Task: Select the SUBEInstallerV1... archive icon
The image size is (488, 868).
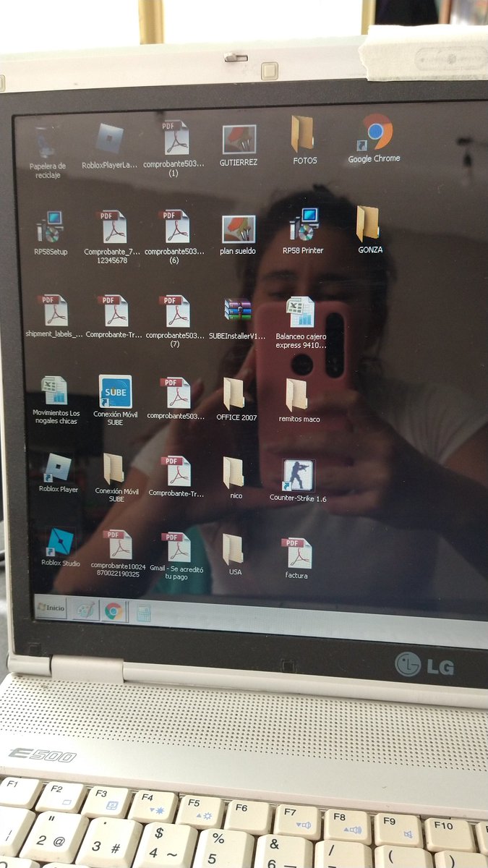Action: point(237,310)
